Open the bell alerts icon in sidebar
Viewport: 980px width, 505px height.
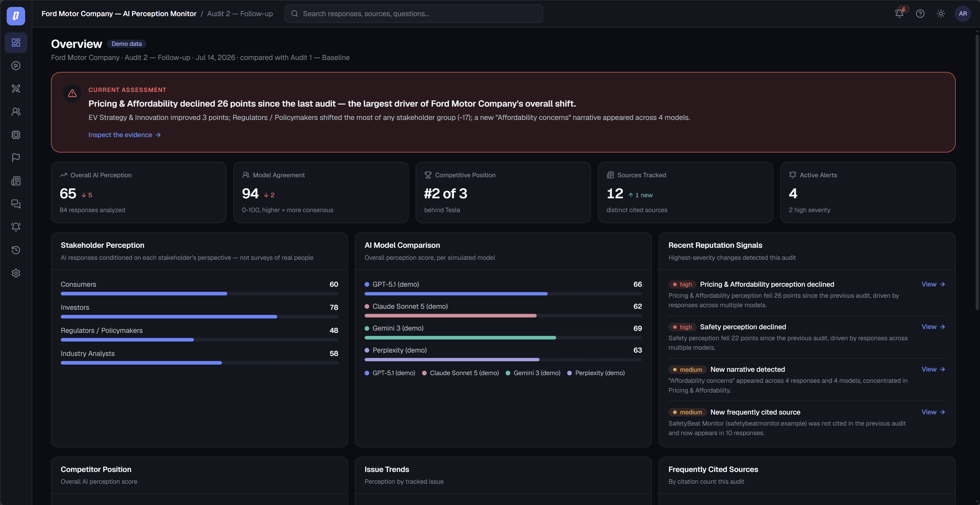[16, 227]
